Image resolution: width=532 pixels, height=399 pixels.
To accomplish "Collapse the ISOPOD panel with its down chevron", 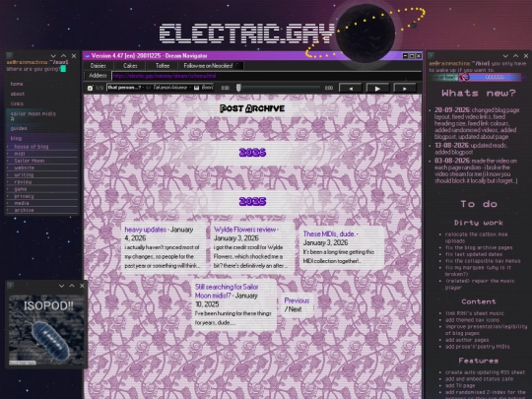I will tap(61, 286).
